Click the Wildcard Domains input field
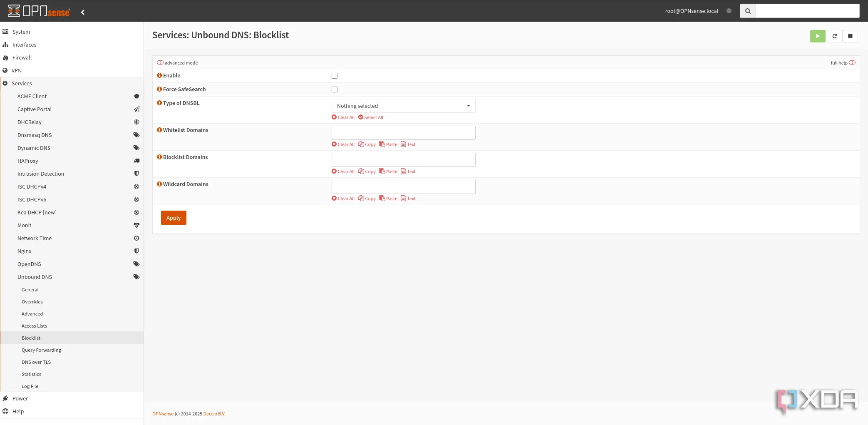868x425 pixels. 403,187
